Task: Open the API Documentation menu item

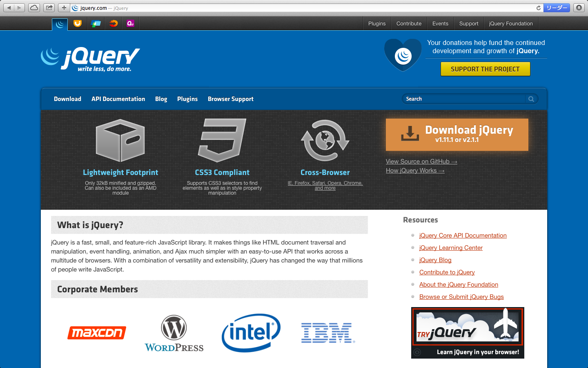Action: [118, 99]
